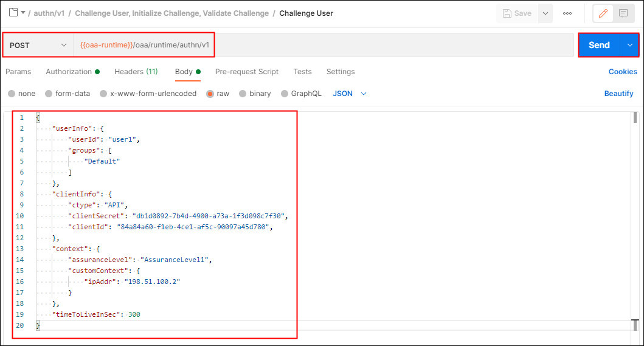
Task: Send the request with the Send button
Action: pos(599,45)
